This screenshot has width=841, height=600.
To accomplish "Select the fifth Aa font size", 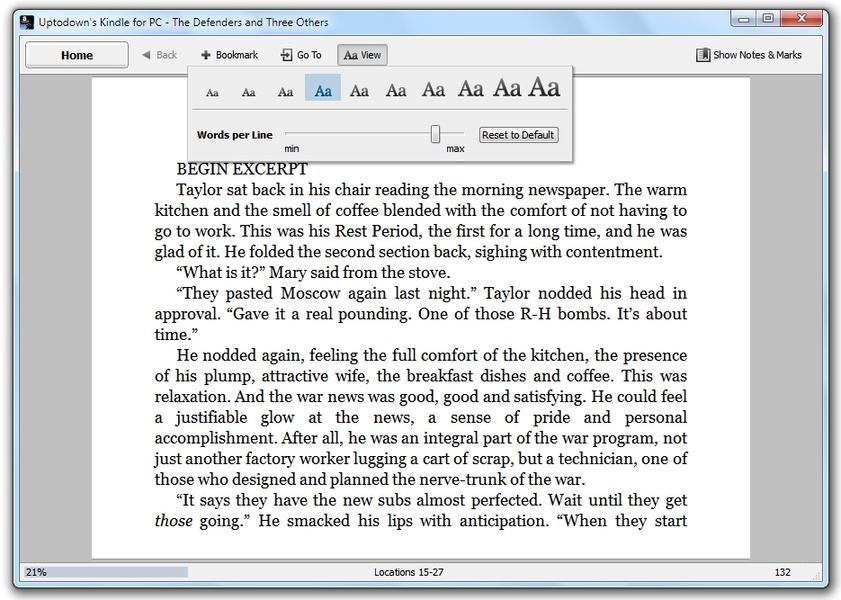I will coord(359,90).
